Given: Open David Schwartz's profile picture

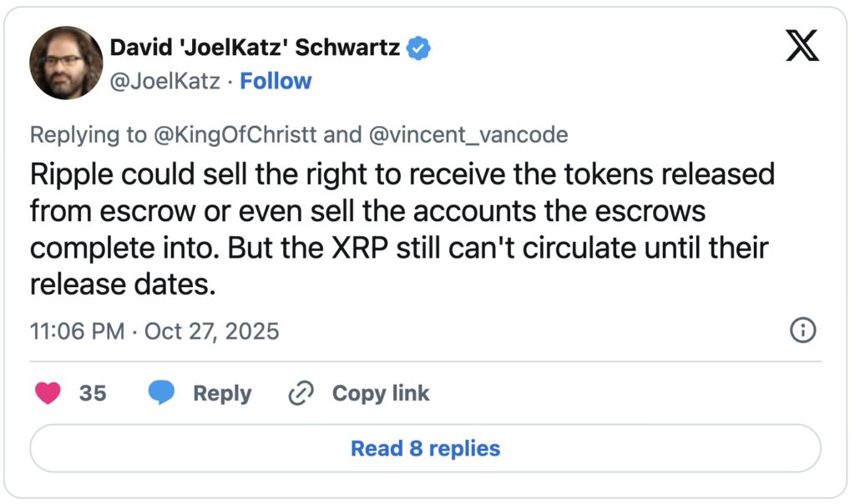Looking at the screenshot, I should pos(67,63).
